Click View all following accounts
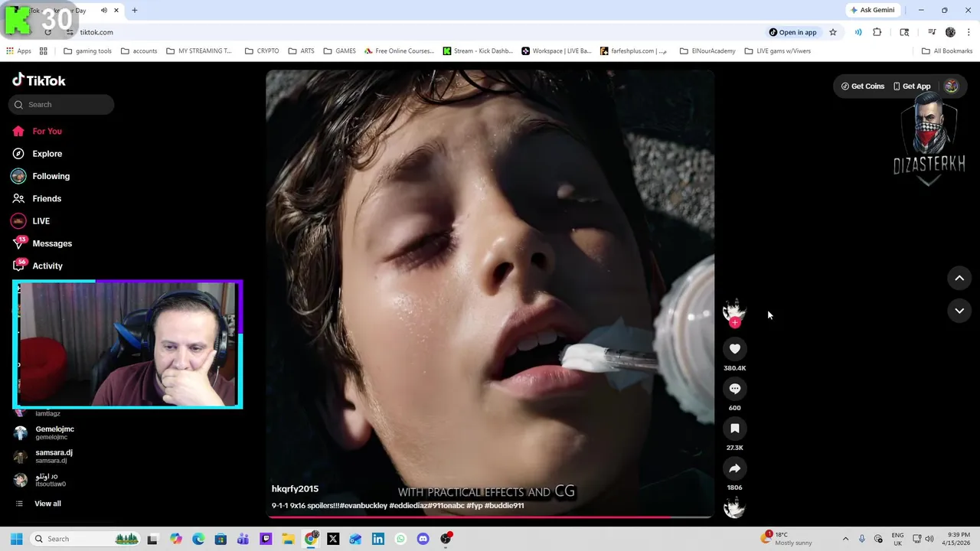This screenshot has height=551, width=980. pyautogui.click(x=47, y=504)
